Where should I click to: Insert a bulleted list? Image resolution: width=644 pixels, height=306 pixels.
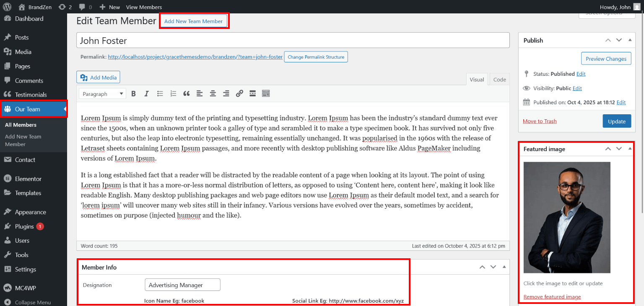point(160,94)
